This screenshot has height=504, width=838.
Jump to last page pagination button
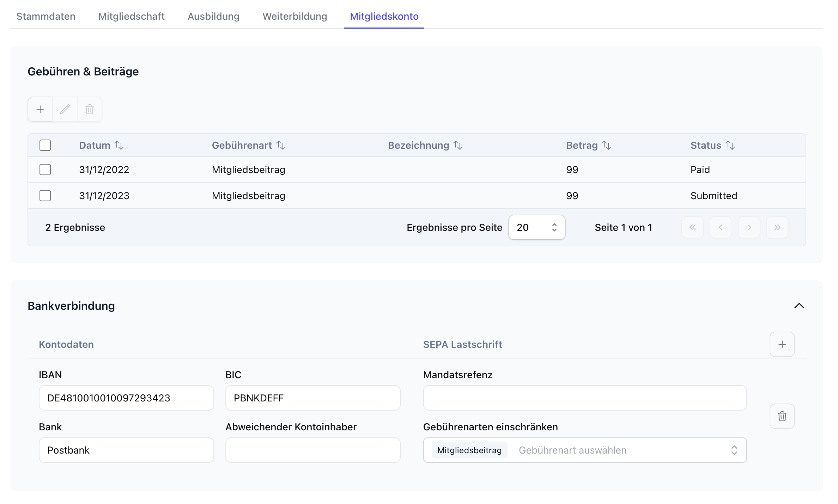point(777,227)
